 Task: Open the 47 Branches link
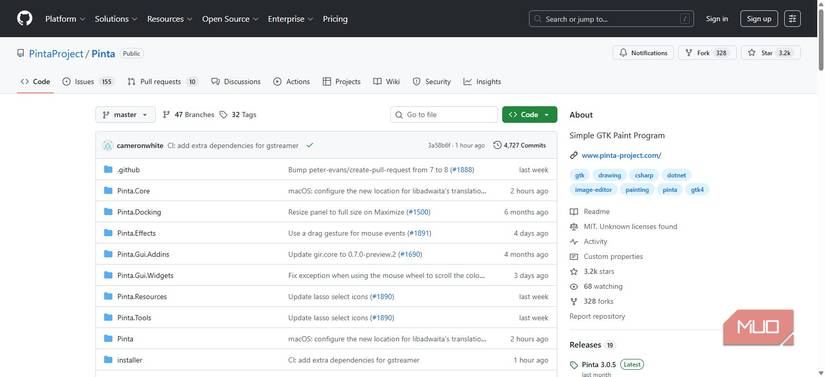click(188, 115)
